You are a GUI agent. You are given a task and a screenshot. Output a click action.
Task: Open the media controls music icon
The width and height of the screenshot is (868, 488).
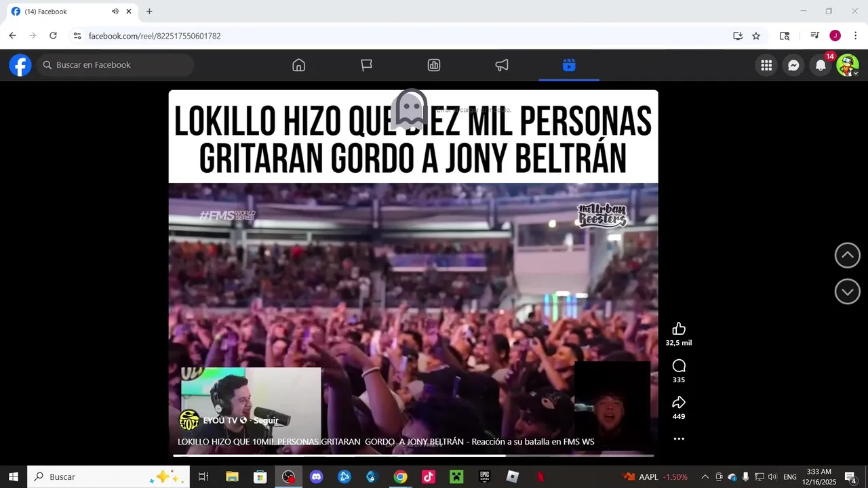pos(815,36)
